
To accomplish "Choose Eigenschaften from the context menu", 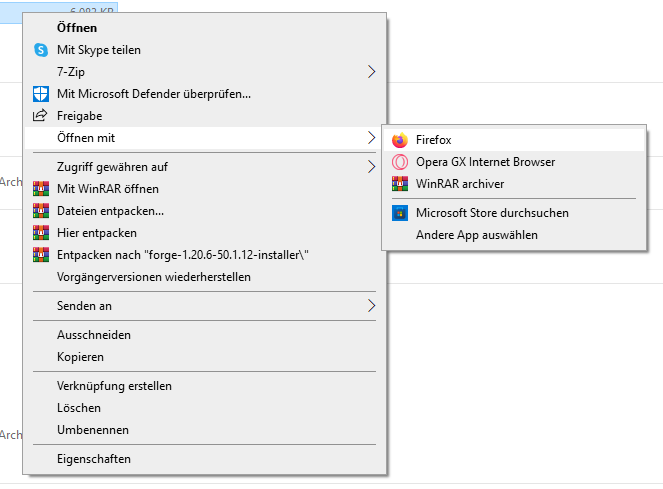I will 94,459.
